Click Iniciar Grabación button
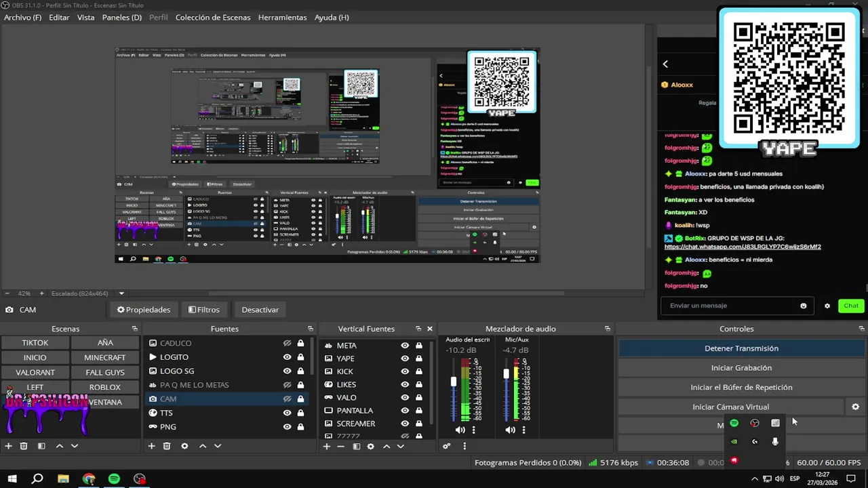Screen dimensions: 868x488 click(x=741, y=368)
